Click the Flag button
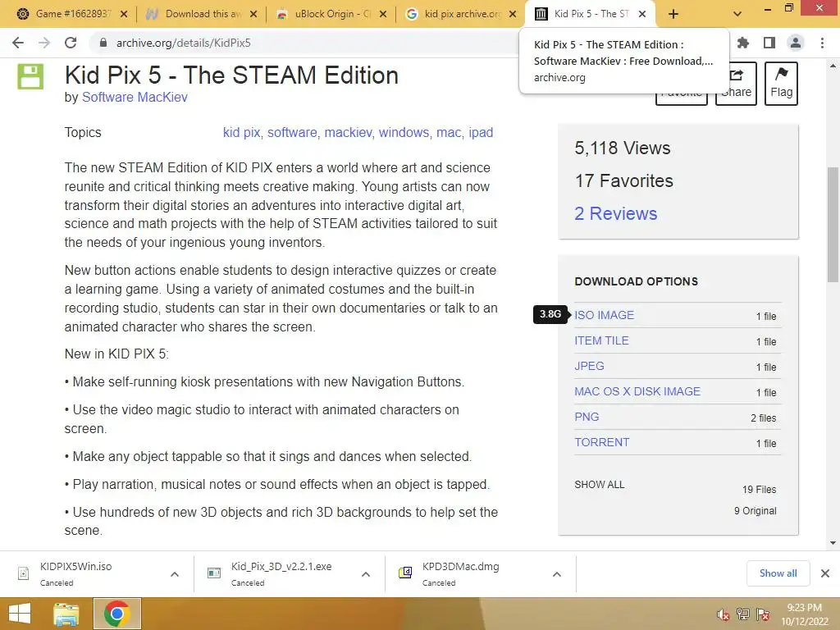This screenshot has height=630, width=840. click(x=781, y=84)
